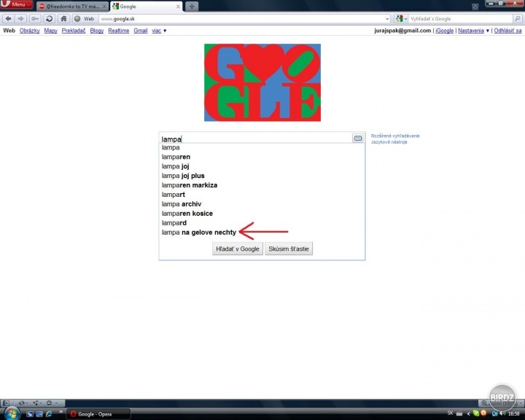Viewport: 525px width, 420px height.
Task: Select suggestion 'lamparen'
Action: pos(262,157)
